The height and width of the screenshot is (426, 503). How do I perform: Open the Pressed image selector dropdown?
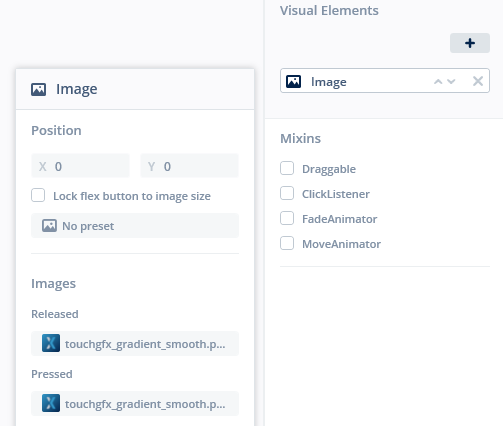pos(135,403)
